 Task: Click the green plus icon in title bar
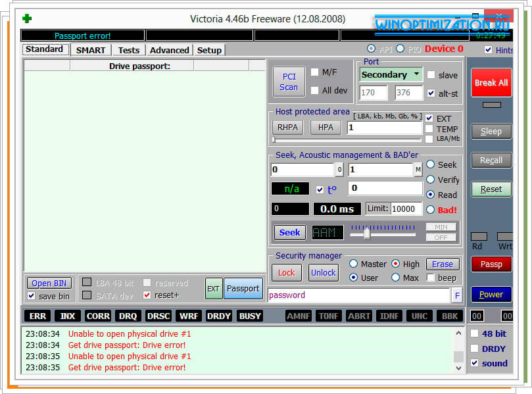point(27,18)
